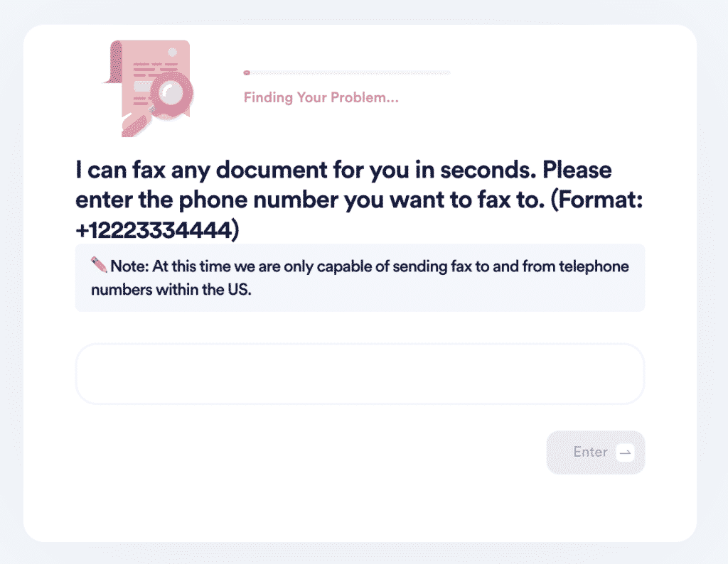This screenshot has height=564, width=728.
Task: Click the heading mentioning faxing any document
Action: tap(343, 170)
